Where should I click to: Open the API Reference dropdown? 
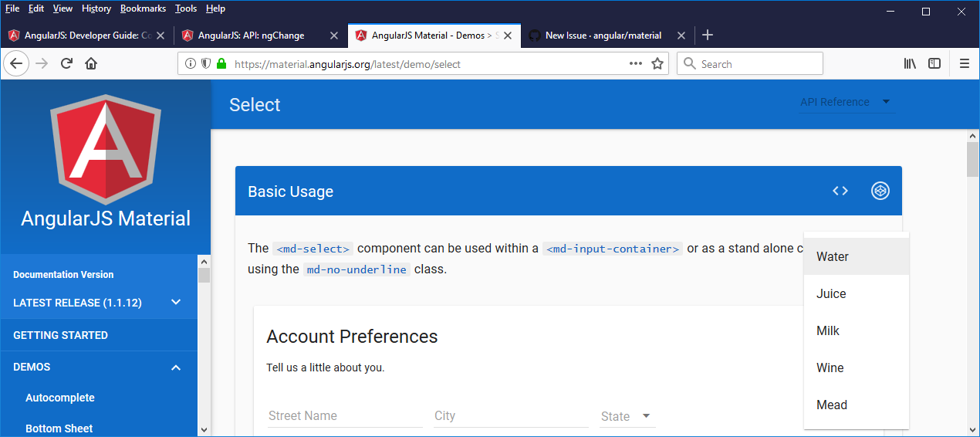coord(847,102)
